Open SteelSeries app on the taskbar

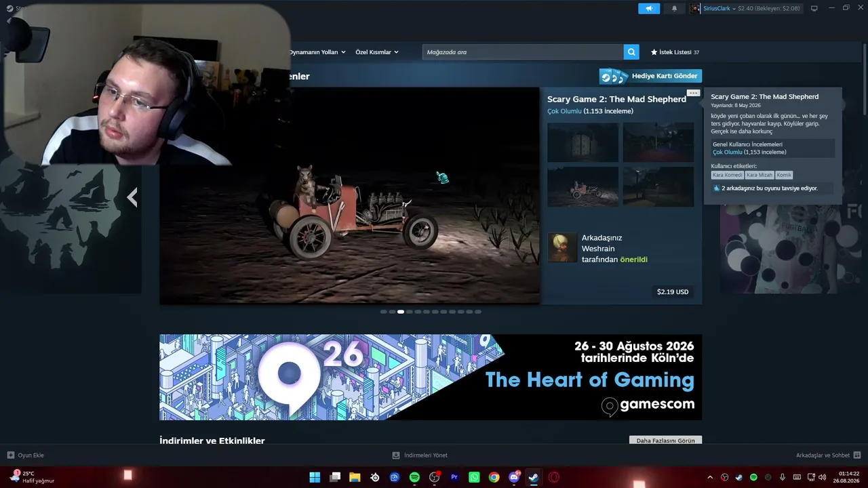(375, 477)
